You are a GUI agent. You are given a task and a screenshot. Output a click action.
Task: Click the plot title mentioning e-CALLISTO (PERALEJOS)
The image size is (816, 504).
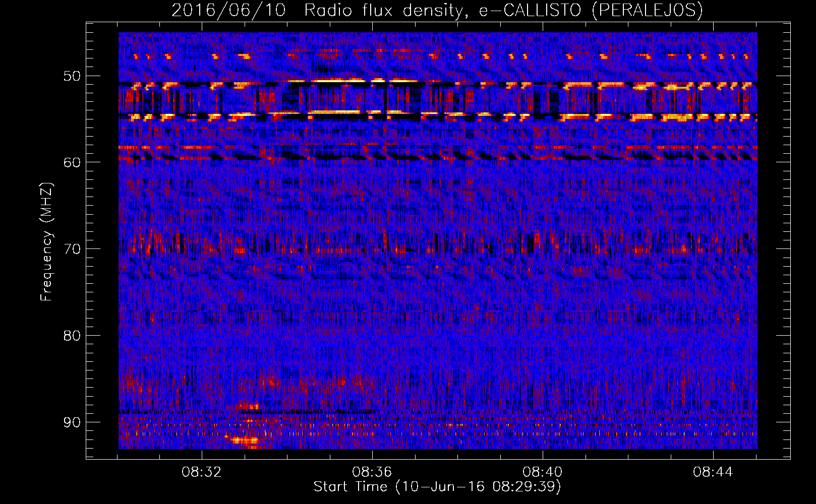437,10
